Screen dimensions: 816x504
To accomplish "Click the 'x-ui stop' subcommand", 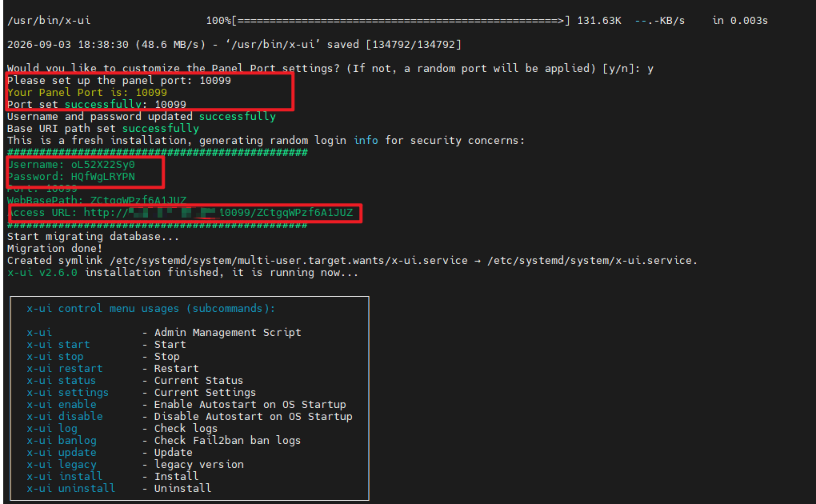I will (55, 356).
